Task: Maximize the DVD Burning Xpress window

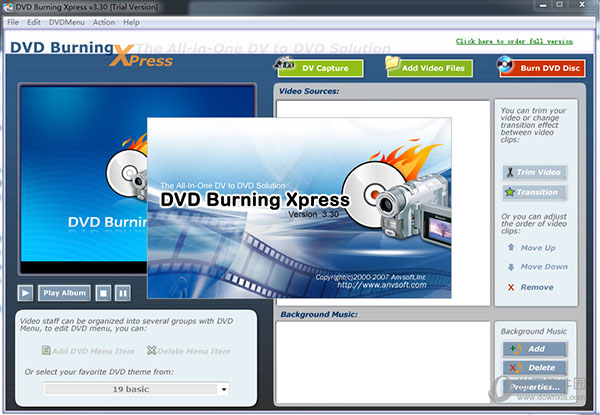Action: tap(559, 5)
